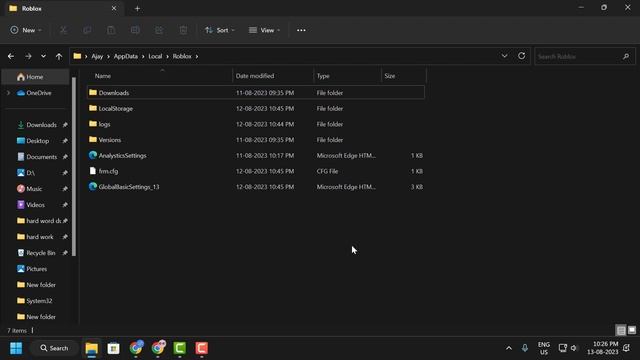Select the Downloads folder in file list
Screen dimensions: 640x360
pyautogui.click(x=256, y=93)
